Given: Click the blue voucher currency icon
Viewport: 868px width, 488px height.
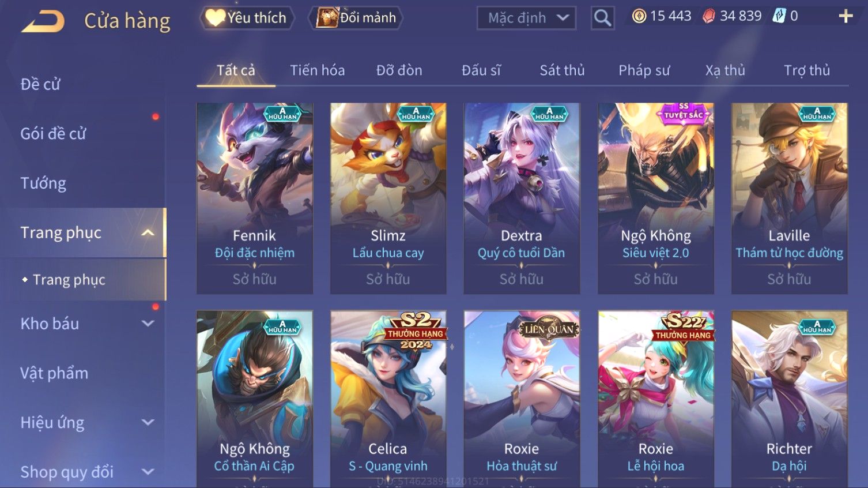Looking at the screenshot, I should pyautogui.click(x=779, y=16).
